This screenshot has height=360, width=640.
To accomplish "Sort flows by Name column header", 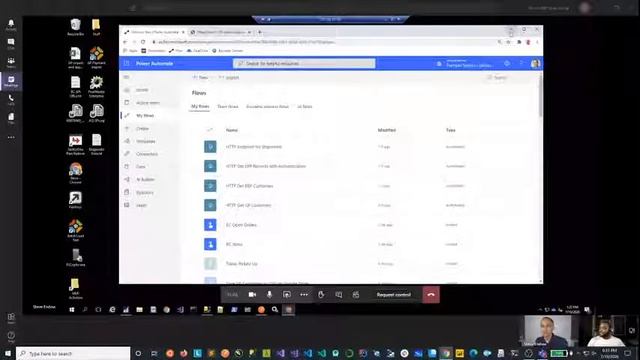I will click(x=231, y=130).
